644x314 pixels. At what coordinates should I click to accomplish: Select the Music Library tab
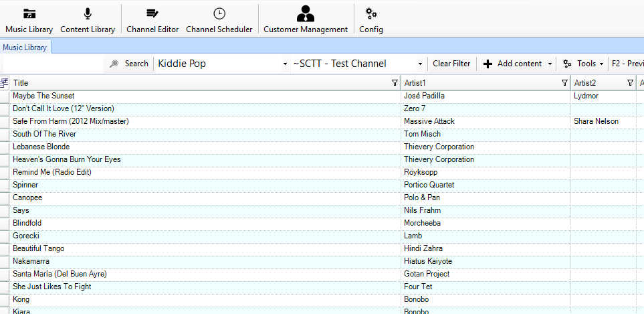[25, 48]
